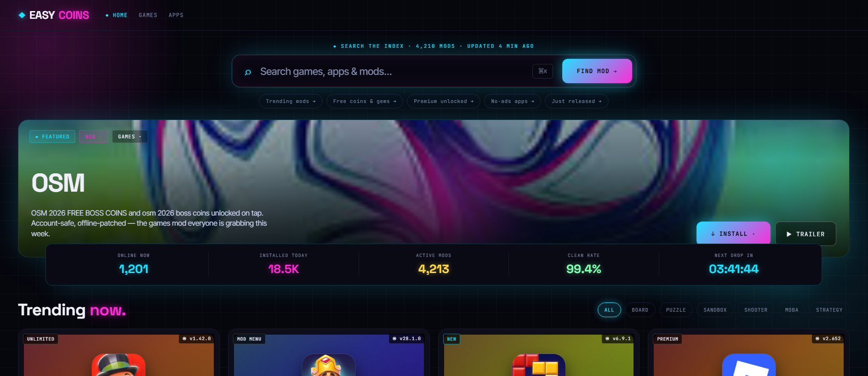Click the Easy Coins diamond logo icon
868x376 pixels.
[x=22, y=15]
